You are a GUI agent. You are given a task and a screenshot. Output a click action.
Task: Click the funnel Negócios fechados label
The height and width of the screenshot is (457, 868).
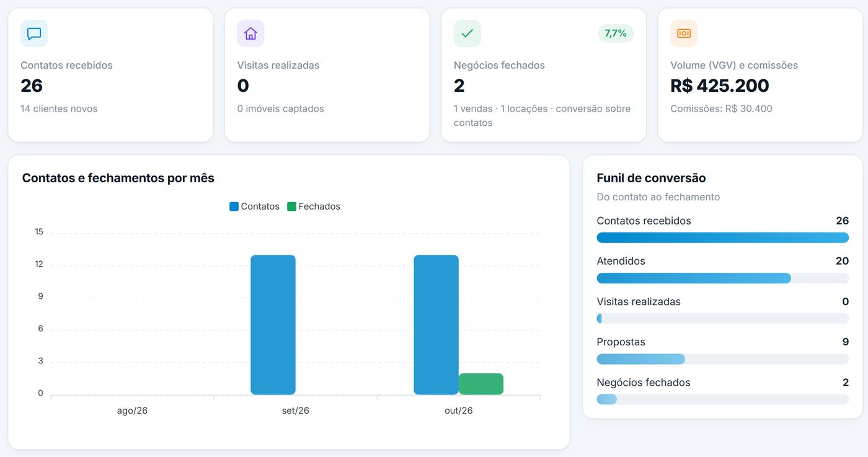643,383
